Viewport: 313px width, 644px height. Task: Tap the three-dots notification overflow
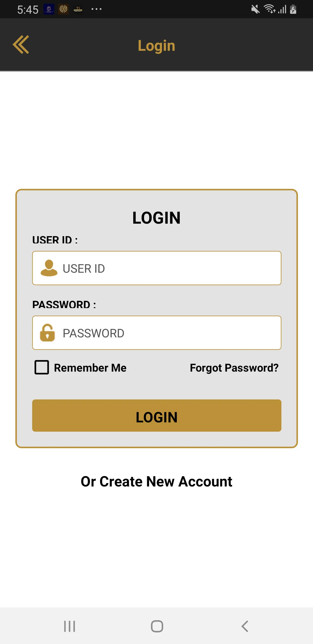(x=96, y=9)
